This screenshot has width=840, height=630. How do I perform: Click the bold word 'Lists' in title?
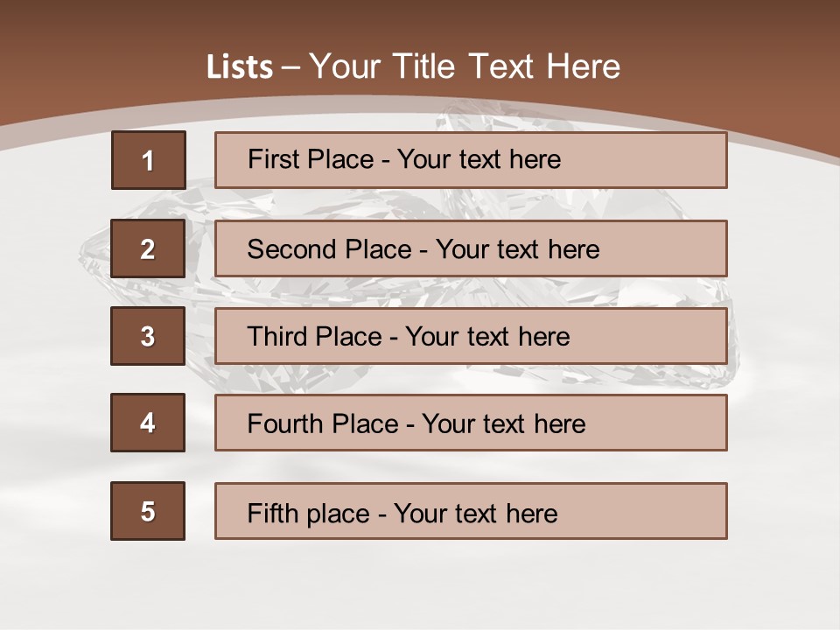[240, 66]
